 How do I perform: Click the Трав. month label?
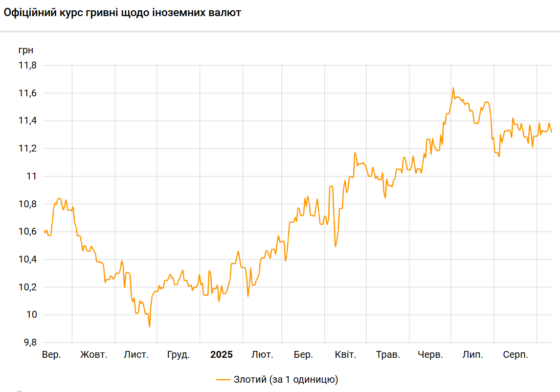(388, 355)
